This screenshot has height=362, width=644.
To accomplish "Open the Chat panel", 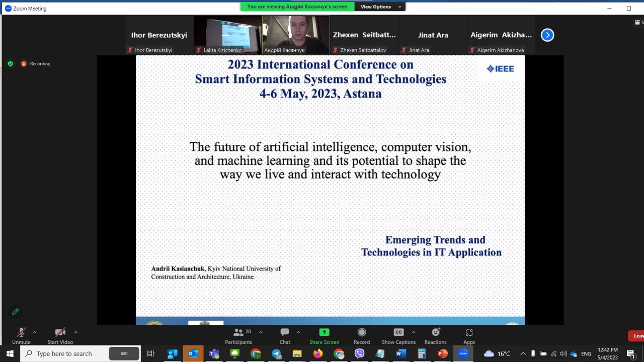I will pyautogui.click(x=285, y=335).
